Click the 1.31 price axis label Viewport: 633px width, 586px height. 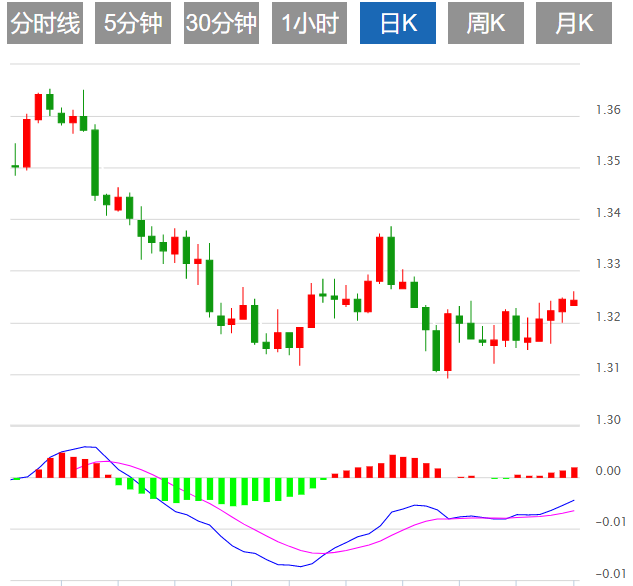click(x=608, y=368)
